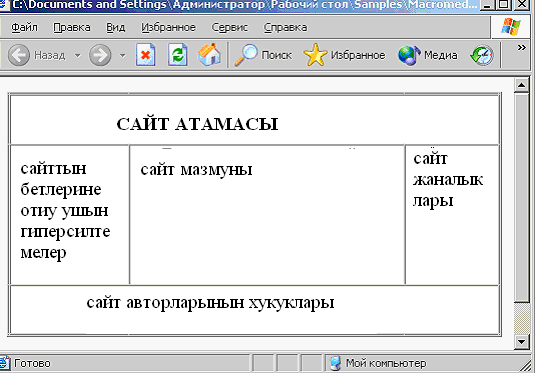Open the Файл menu

click(x=24, y=27)
